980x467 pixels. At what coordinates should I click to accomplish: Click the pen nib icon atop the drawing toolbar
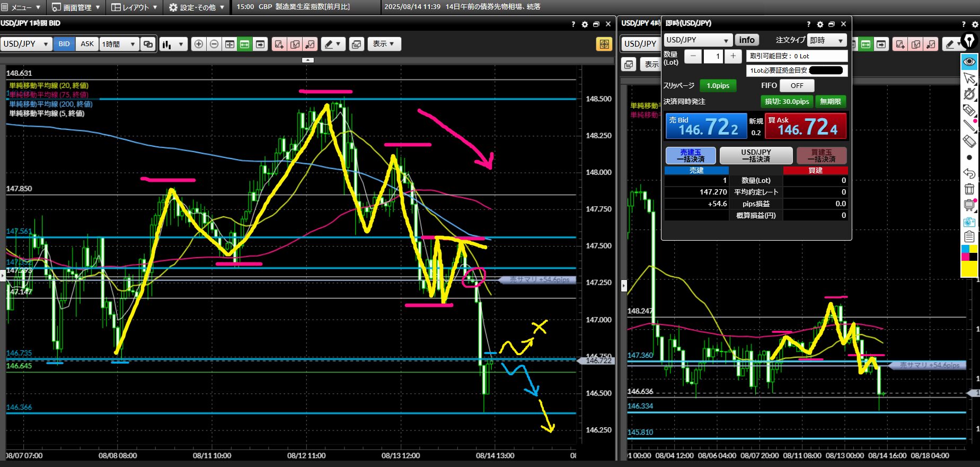tap(969, 41)
